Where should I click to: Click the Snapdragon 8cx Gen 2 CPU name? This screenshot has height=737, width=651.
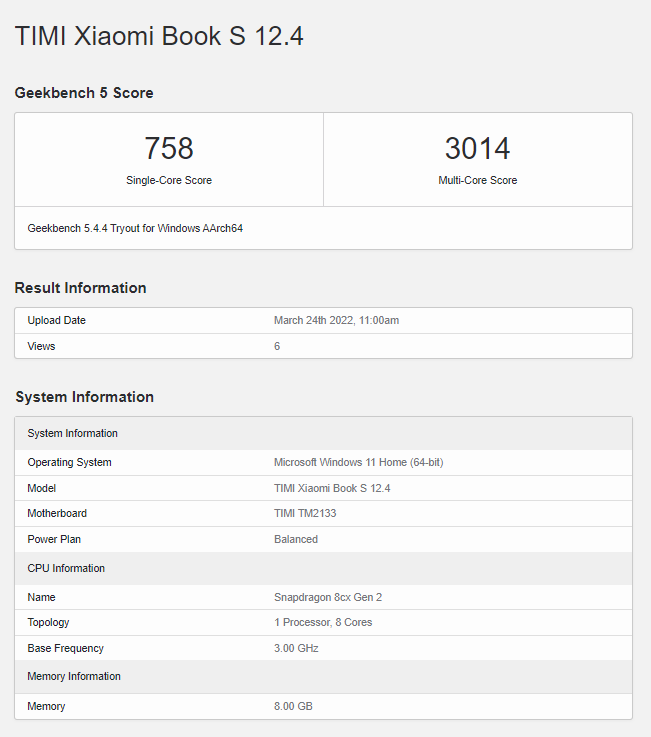coord(325,597)
